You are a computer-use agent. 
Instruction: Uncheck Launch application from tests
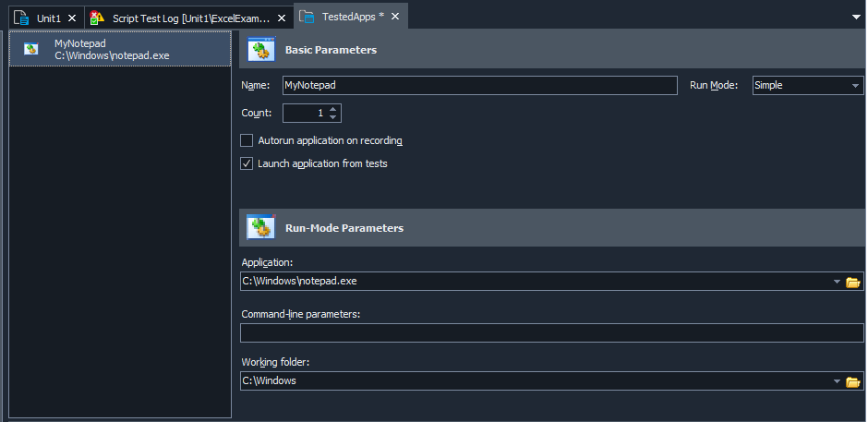[247, 163]
